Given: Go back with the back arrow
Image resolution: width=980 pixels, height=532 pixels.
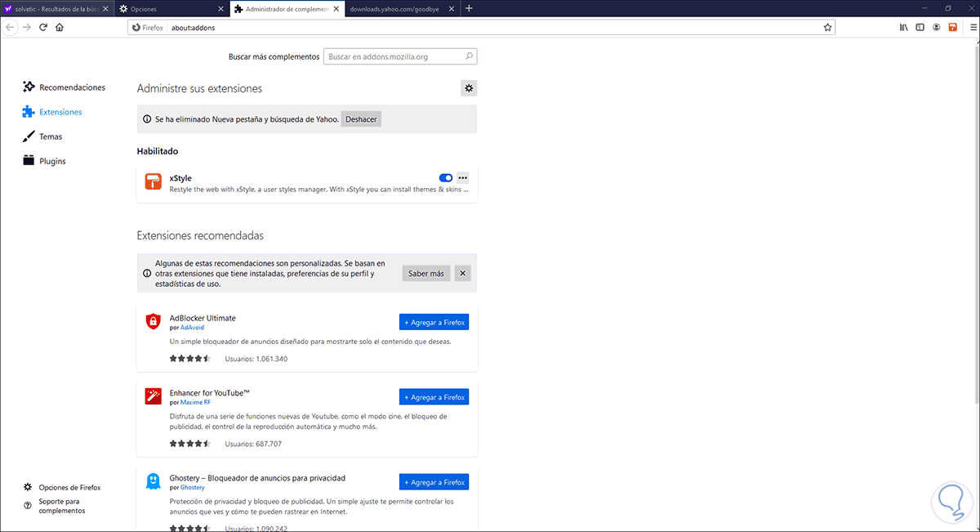Looking at the screenshot, I should [x=10, y=27].
